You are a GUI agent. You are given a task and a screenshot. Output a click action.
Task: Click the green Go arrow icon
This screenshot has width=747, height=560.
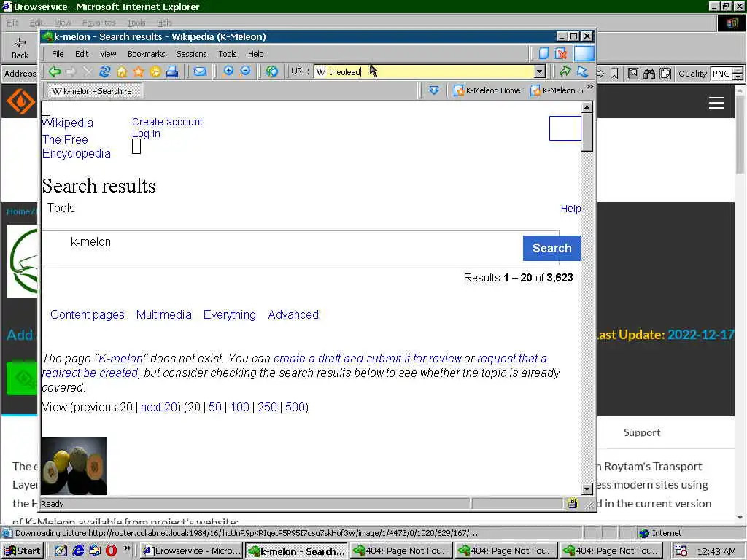coord(565,71)
